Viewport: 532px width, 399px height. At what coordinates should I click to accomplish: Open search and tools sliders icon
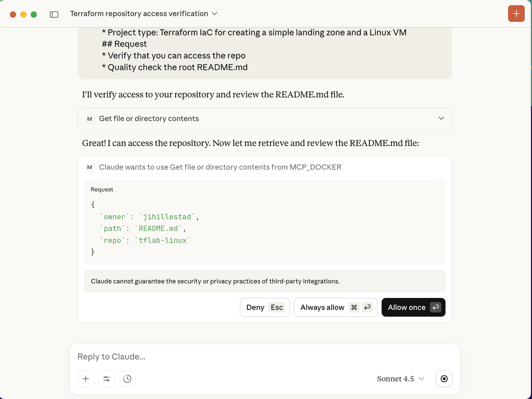click(x=106, y=379)
